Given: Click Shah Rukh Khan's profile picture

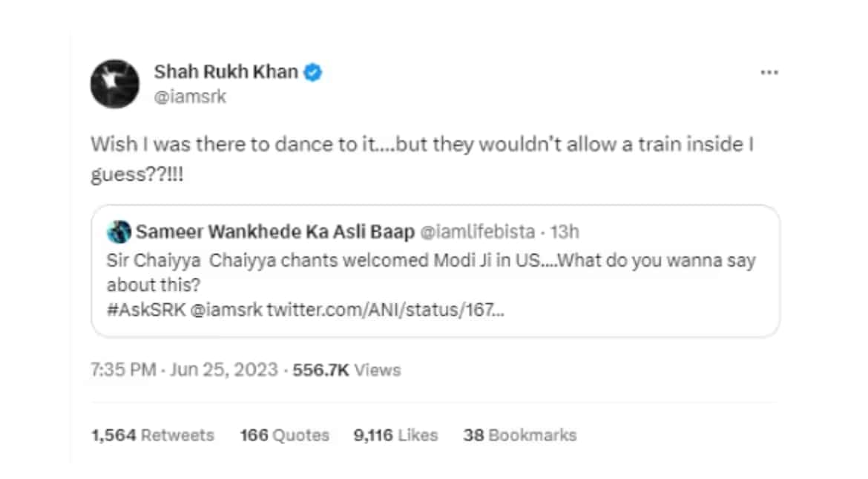Looking at the screenshot, I should pyautogui.click(x=114, y=84).
